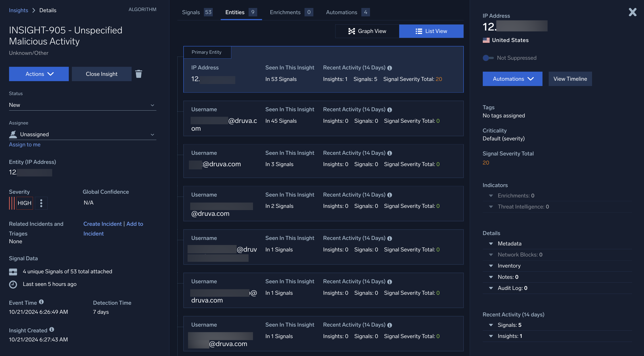
Task: Open the Automations tab
Action: click(347, 12)
